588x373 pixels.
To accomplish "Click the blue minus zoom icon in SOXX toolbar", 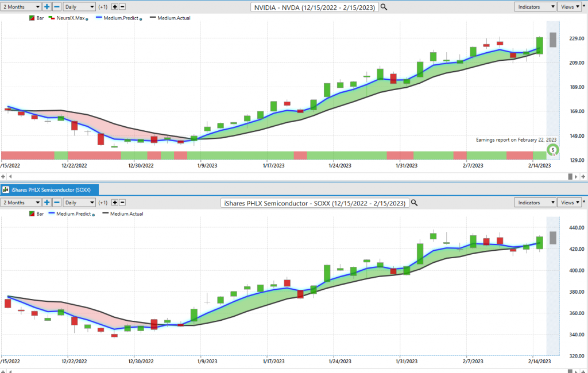I will click(x=57, y=203).
